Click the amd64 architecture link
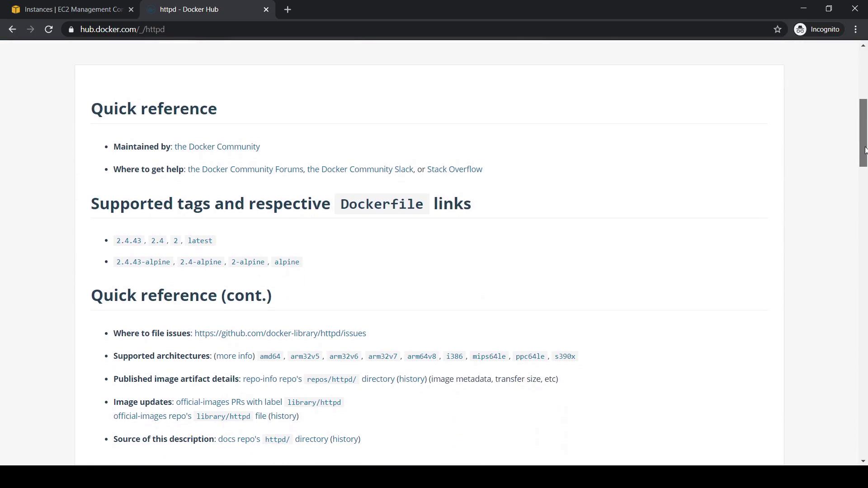The height and width of the screenshot is (488, 868). [x=270, y=357]
